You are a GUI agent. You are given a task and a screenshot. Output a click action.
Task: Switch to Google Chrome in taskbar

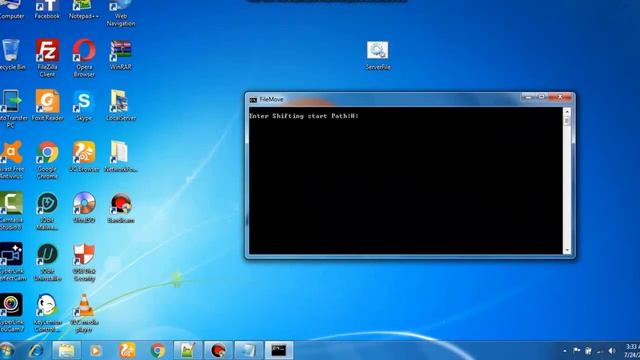click(x=158, y=350)
